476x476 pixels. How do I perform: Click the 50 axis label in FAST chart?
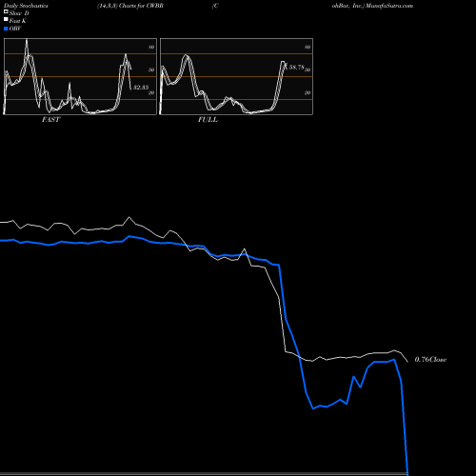[x=151, y=69]
